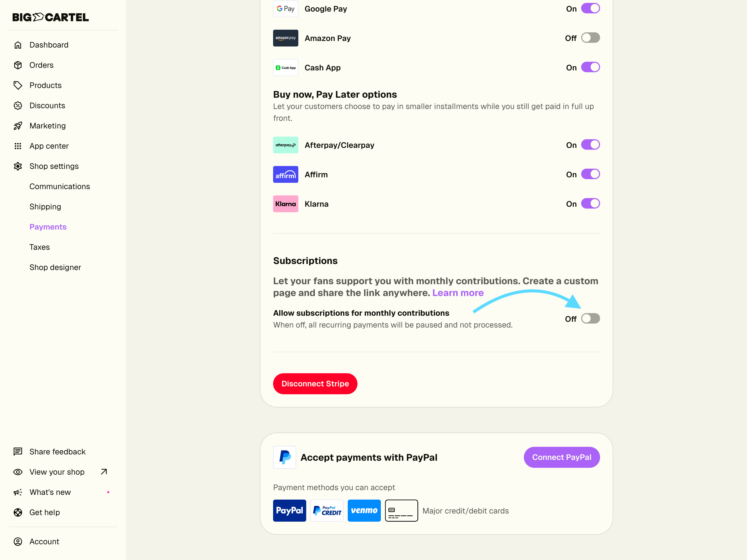Turn off the Affirm toggle

[x=590, y=174]
